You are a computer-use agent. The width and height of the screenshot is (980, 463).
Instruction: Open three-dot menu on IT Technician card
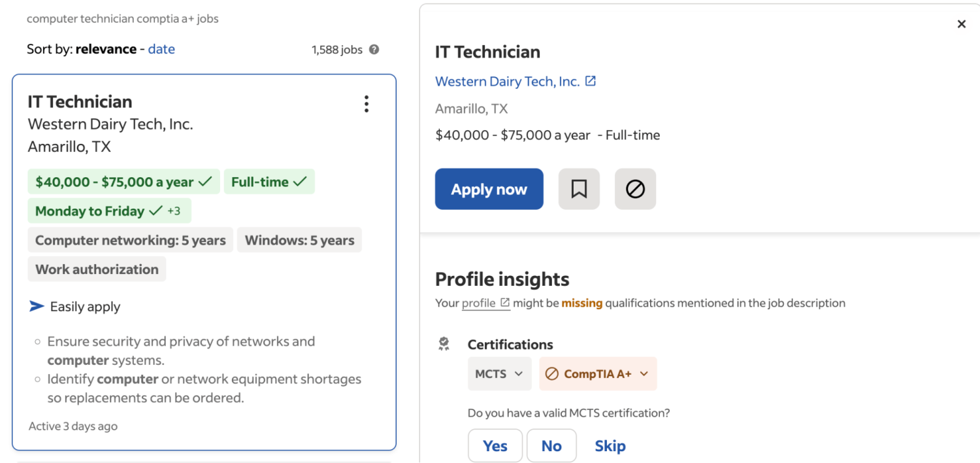[x=367, y=104]
